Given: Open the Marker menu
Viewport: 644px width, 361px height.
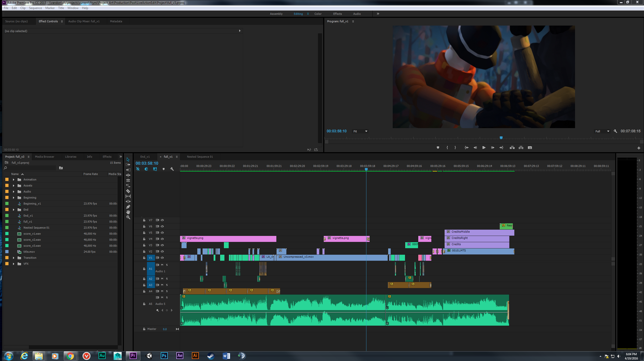Looking at the screenshot, I should pos(50,8).
